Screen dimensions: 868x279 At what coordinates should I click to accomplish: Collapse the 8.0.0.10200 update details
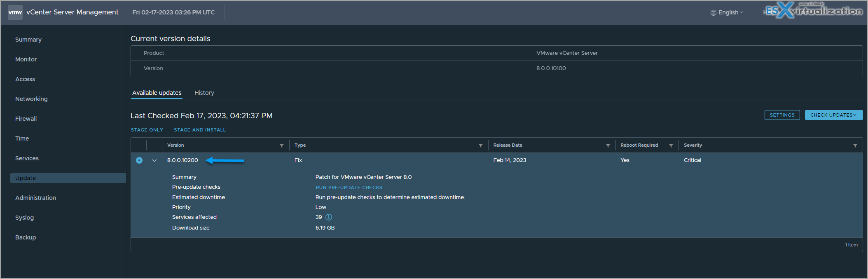154,161
